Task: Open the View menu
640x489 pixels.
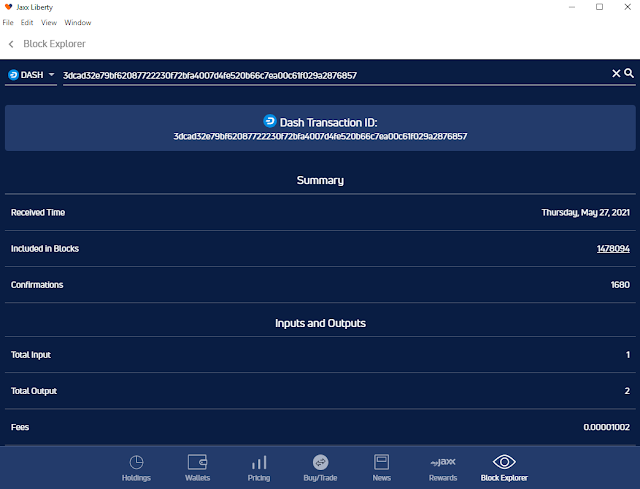Action: click(x=49, y=23)
